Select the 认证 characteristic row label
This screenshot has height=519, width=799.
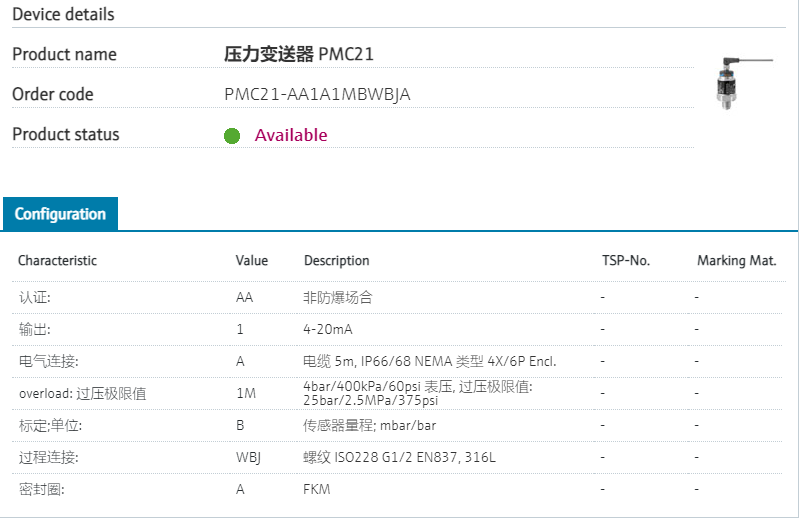click(34, 297)
